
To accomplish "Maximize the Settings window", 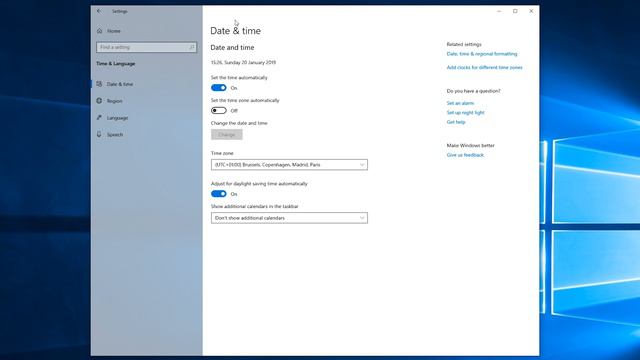I will click(515, 11).
